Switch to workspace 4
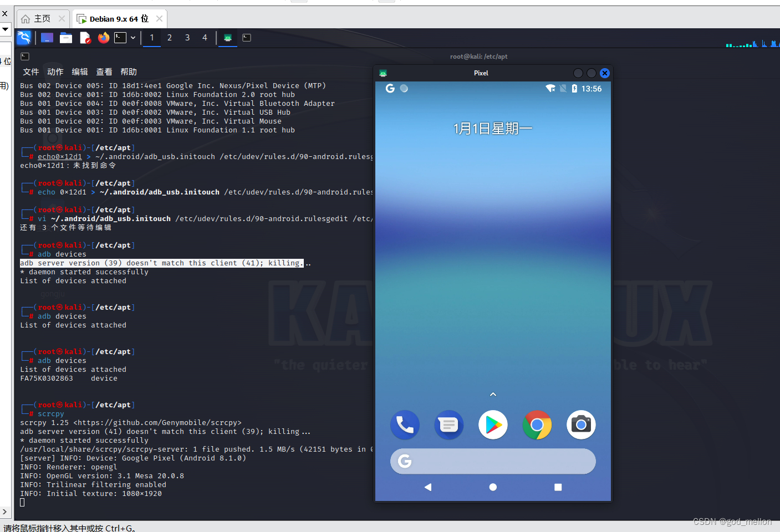The height and width of the screenshot is (532, 780). tap(205, 38)
